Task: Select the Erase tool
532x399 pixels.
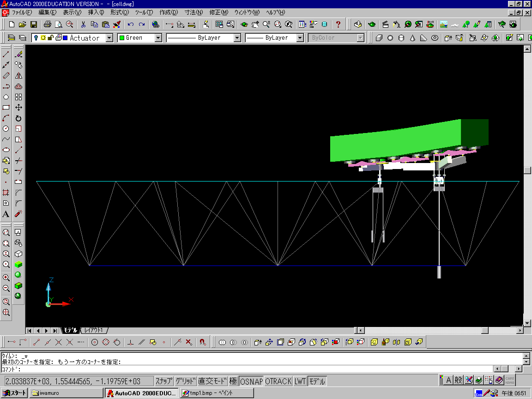Action: (18, 54)
